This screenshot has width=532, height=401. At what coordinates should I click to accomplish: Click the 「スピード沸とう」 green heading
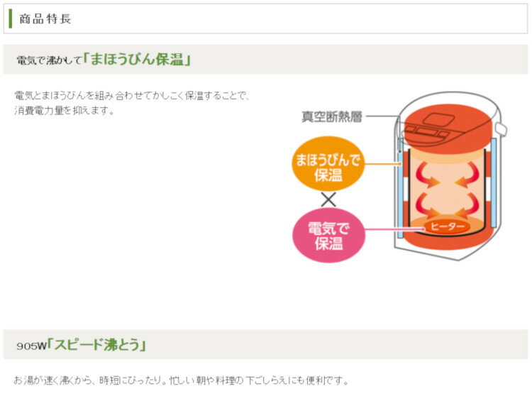(96, 345)
